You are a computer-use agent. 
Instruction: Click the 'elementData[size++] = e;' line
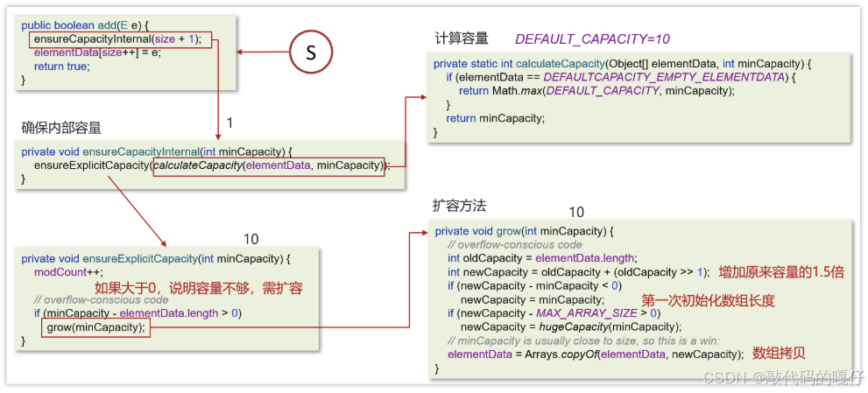pos(97,53)
